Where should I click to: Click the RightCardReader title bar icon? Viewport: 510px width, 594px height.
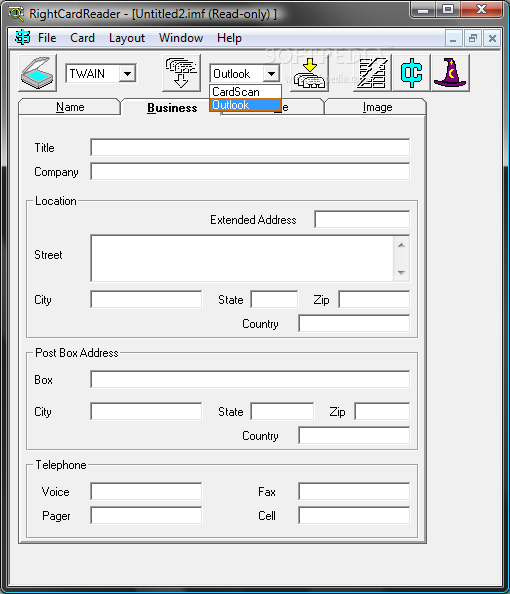(16, 14)
